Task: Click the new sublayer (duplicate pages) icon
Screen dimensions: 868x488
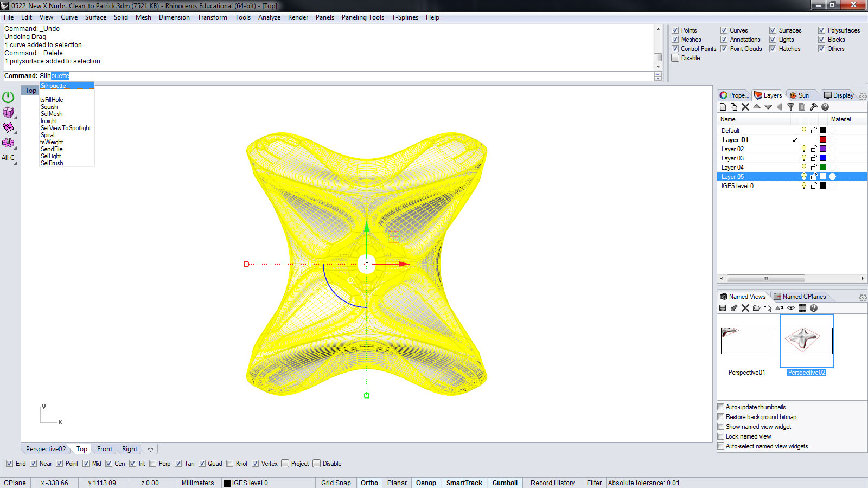Action: tap(734, 107)
